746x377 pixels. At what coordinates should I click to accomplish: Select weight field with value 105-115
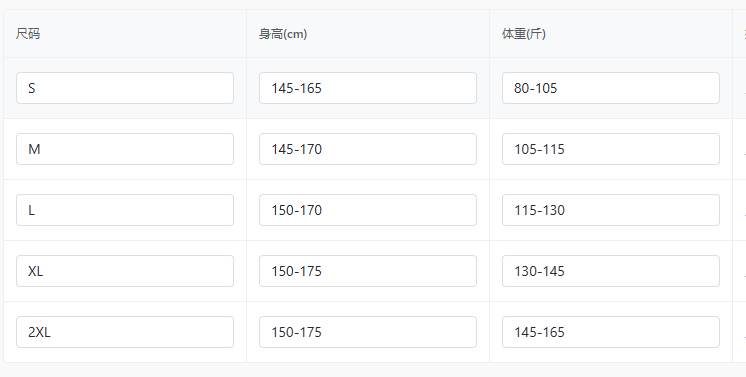click(x=611, y=149)
